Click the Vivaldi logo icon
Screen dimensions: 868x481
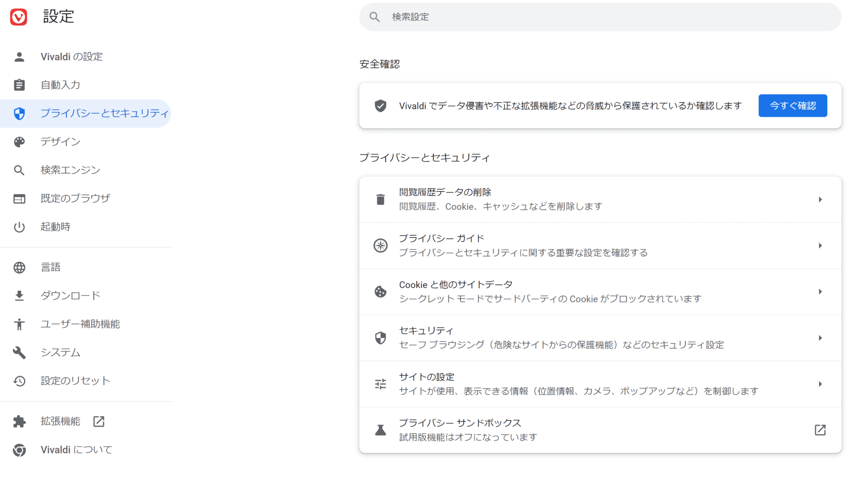[x=19, y=17]
